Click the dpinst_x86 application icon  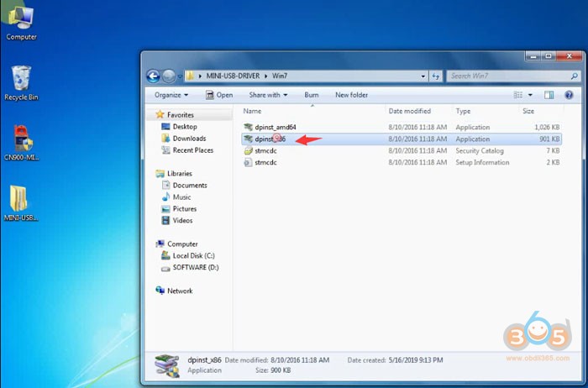click(248, 139)
